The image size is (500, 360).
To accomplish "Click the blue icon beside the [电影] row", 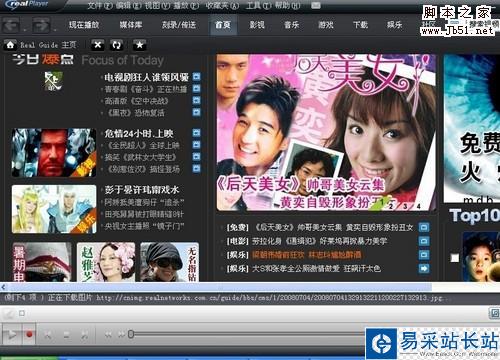I will 424,241.
